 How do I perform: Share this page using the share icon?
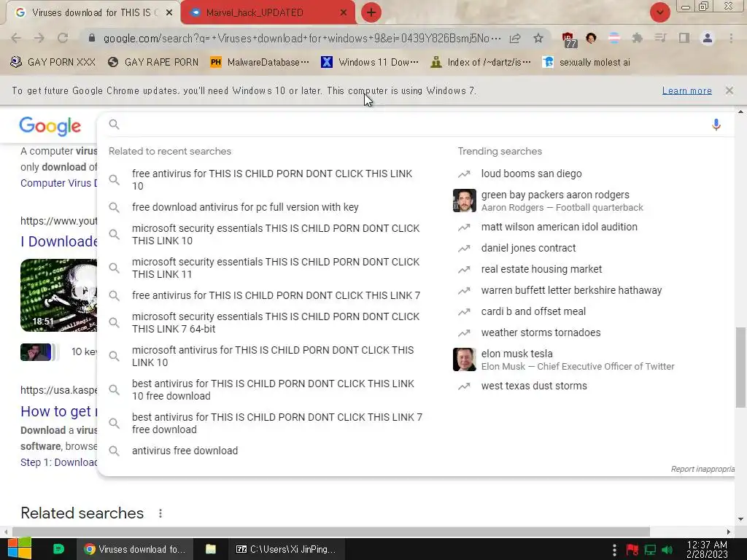tap(514, 38)
